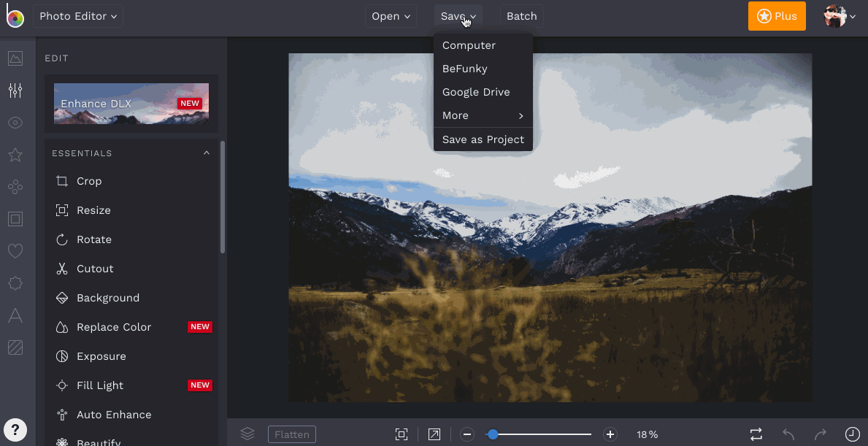This screenshot has height=446, width=868.
Task: Open the Image Manager sidebar icon
Action: click(15, 58)
